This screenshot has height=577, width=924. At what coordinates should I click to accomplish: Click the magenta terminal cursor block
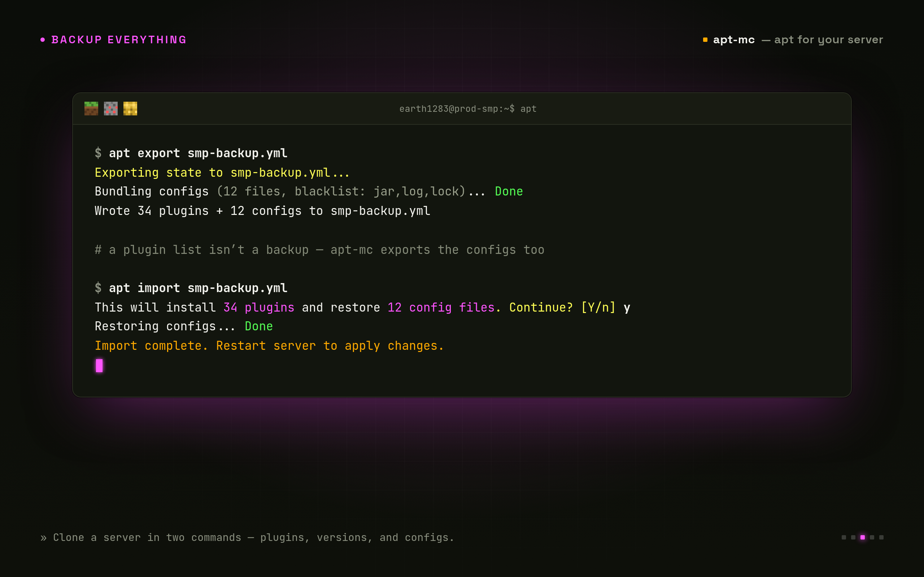tap(99, 365)
